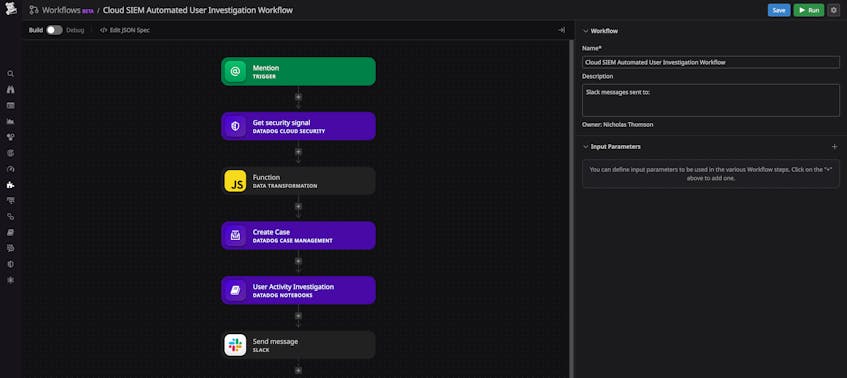Click the Description text area

point(711,100)
